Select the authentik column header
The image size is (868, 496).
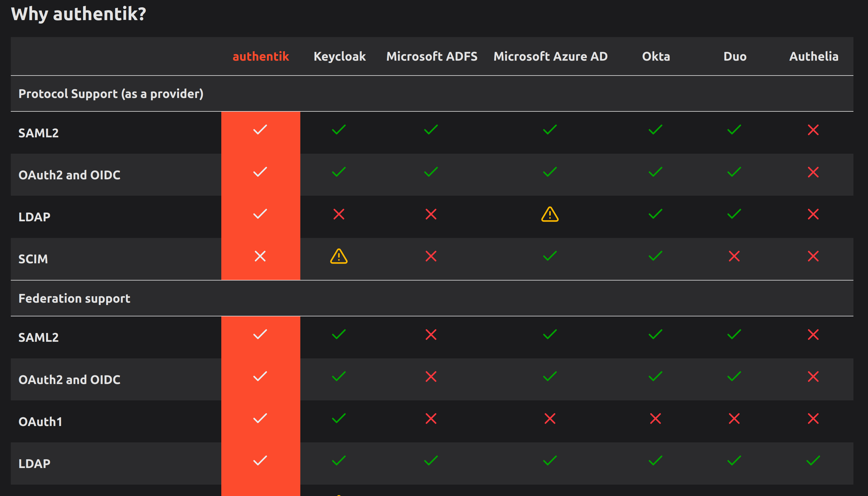point(260,56)
